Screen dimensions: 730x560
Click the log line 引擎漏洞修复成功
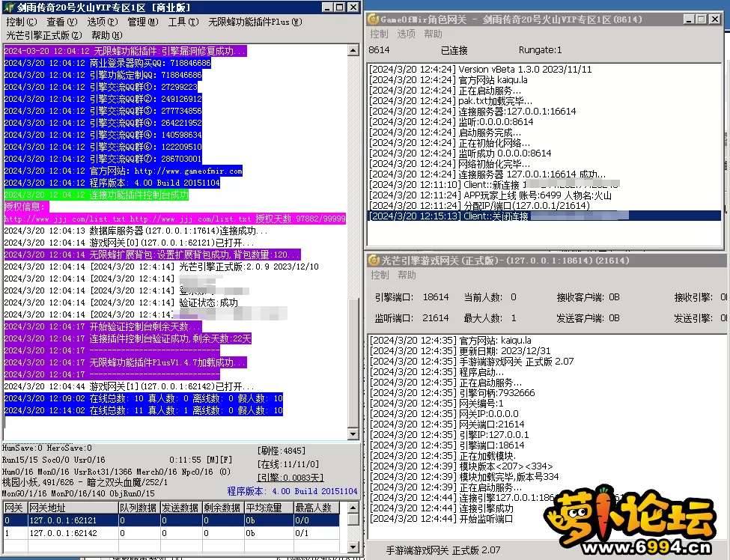(125, 51)
